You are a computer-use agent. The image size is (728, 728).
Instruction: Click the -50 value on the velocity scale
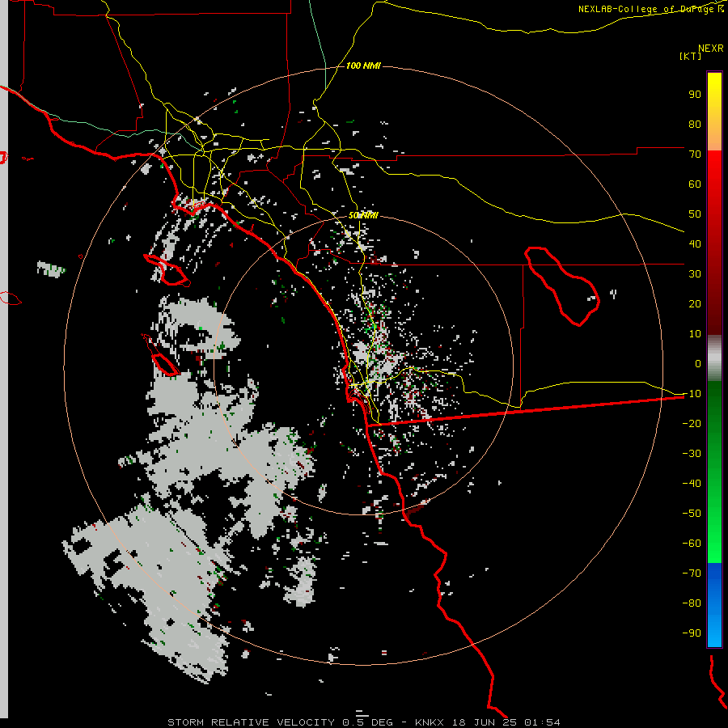[x=692, y=514]
